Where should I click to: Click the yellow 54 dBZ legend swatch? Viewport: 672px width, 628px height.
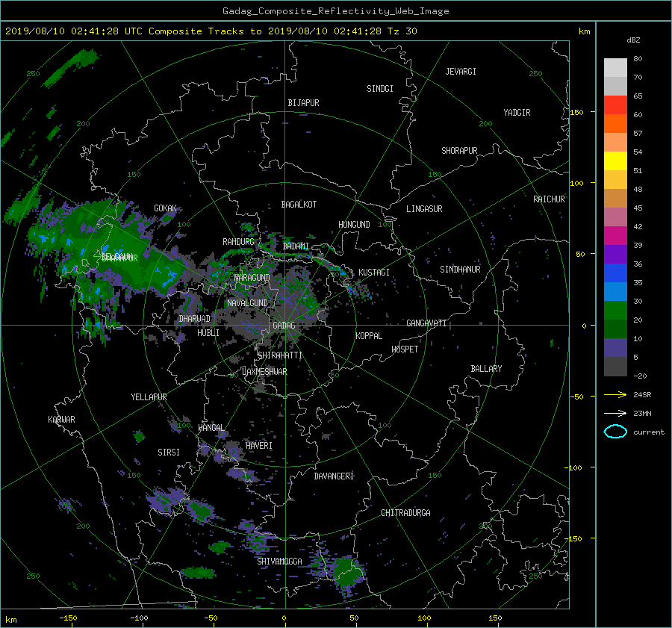point(615,161)
